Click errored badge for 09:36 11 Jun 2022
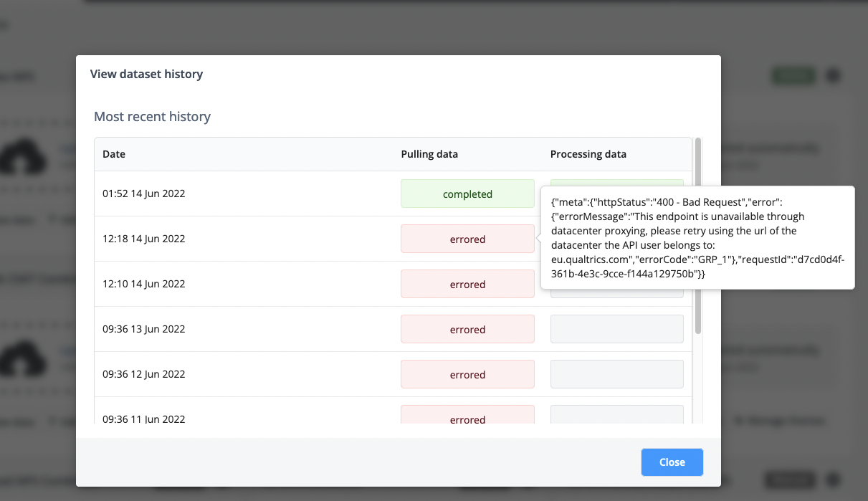The height and width of the screenshot is (501, 868). coord(467,417)
